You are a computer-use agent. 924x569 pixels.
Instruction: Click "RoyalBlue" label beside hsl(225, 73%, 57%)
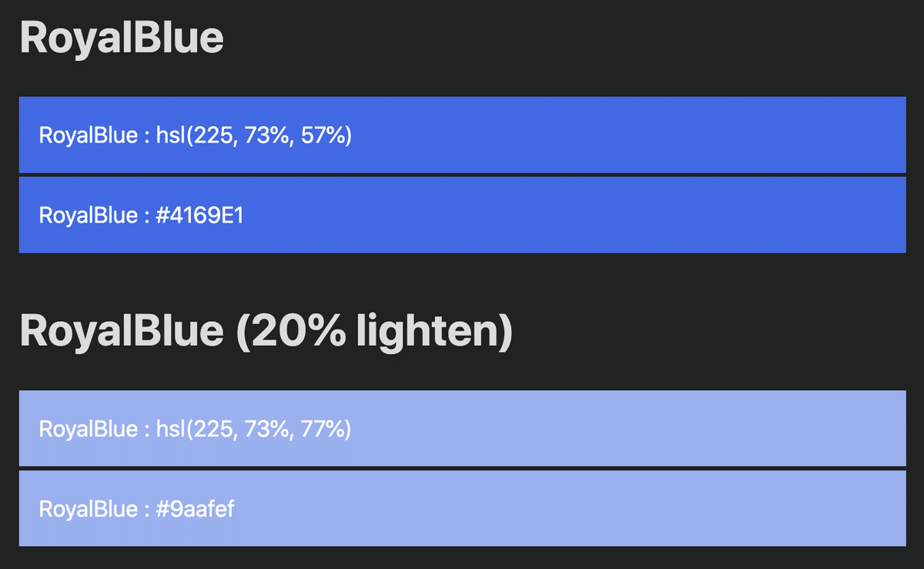[x=89, y=136]
